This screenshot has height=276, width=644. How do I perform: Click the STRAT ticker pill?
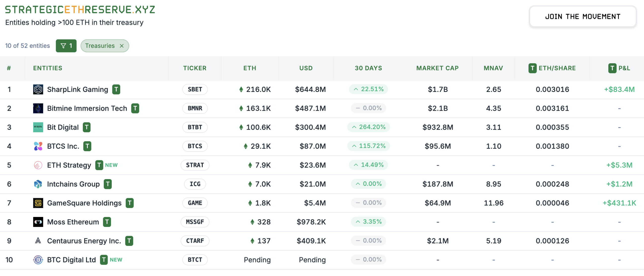pyautogui.click(x=195, y=165)
